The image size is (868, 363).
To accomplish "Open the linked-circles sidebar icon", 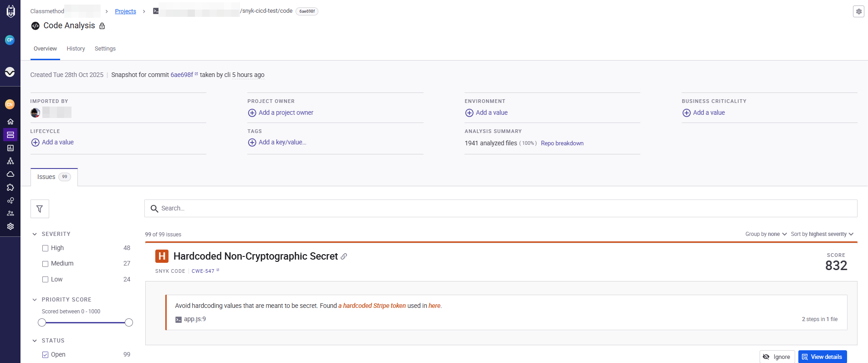I will (x=10, y=200).
